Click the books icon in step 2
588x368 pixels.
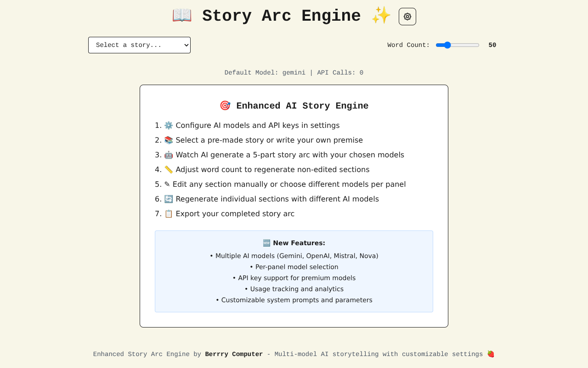point(168,139)
